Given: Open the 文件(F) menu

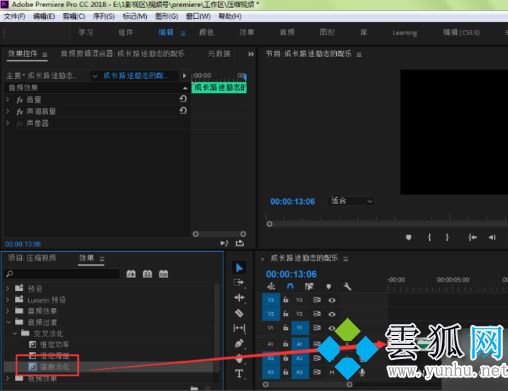Looking at the screenshot, I should [15, 16].
